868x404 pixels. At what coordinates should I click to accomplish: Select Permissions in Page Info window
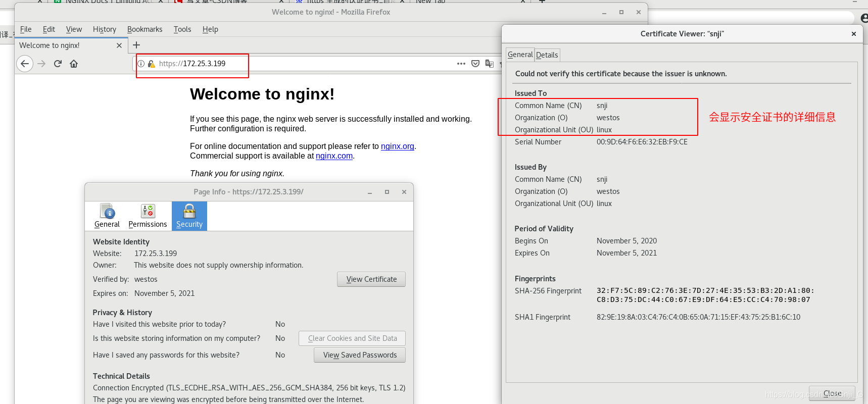148,216
